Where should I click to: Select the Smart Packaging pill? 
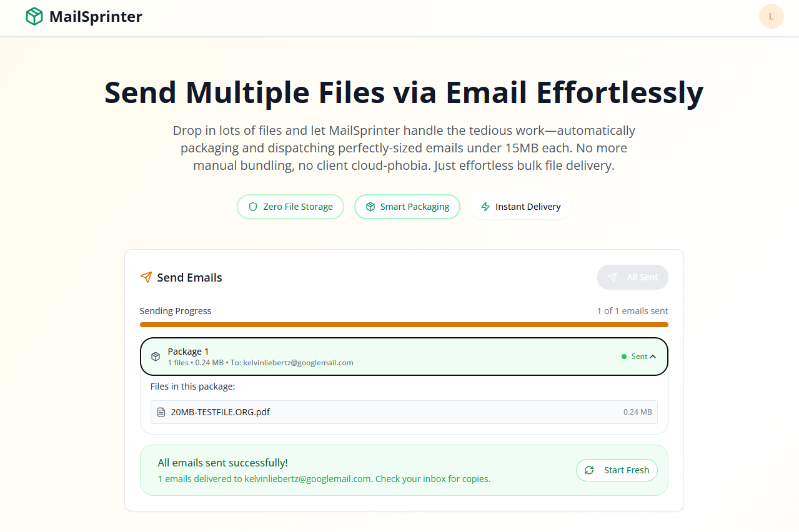coord(407,207)
